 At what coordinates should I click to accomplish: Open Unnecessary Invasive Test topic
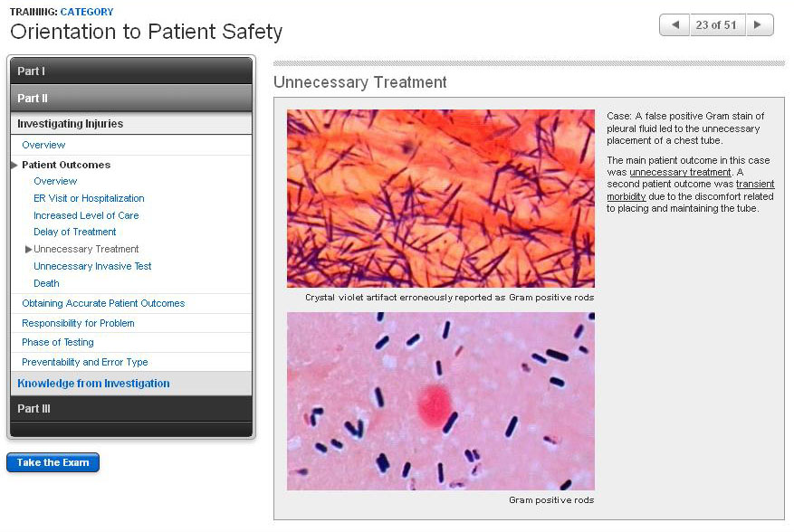92,266
